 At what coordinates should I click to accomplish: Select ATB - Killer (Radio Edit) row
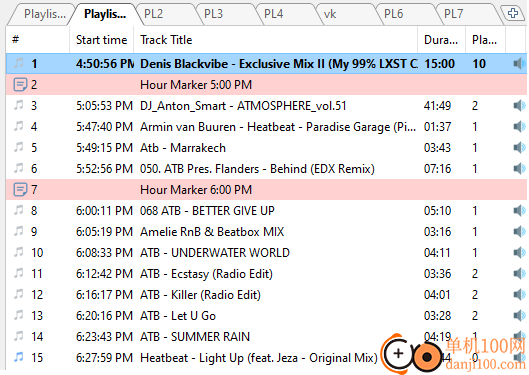[x=266, y=295]
